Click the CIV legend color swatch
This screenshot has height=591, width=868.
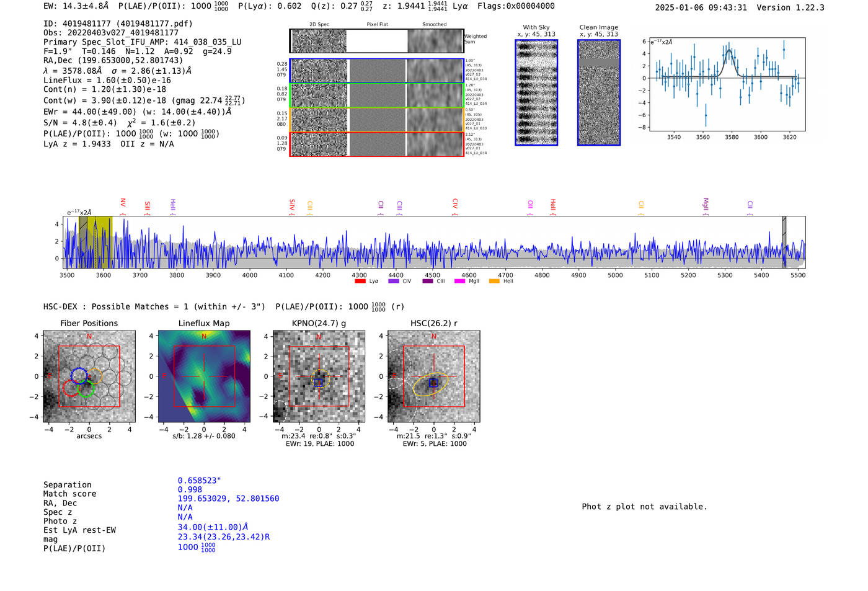pos(393,281)
